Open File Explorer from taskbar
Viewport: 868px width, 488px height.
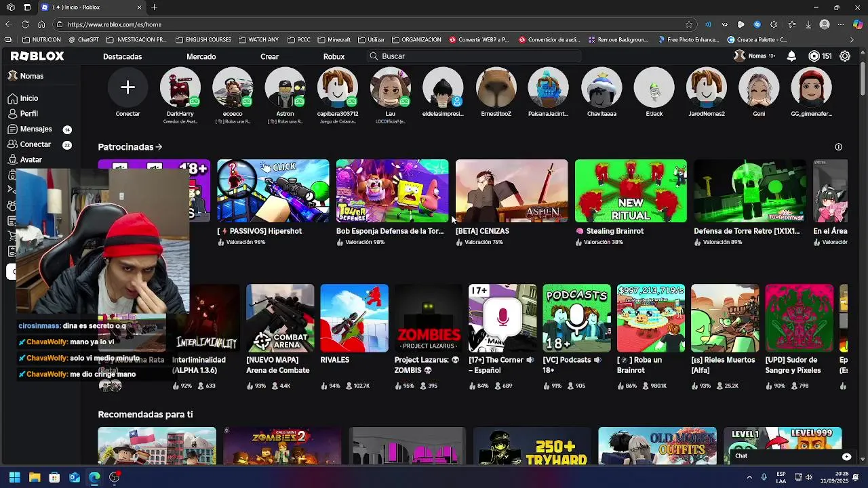pyautogui.click(x=35, y=477)
